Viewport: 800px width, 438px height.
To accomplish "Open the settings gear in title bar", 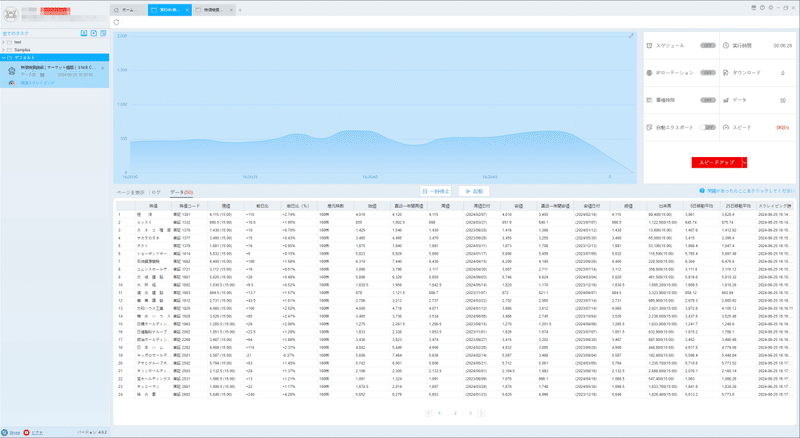I will [x=770, y=8].
